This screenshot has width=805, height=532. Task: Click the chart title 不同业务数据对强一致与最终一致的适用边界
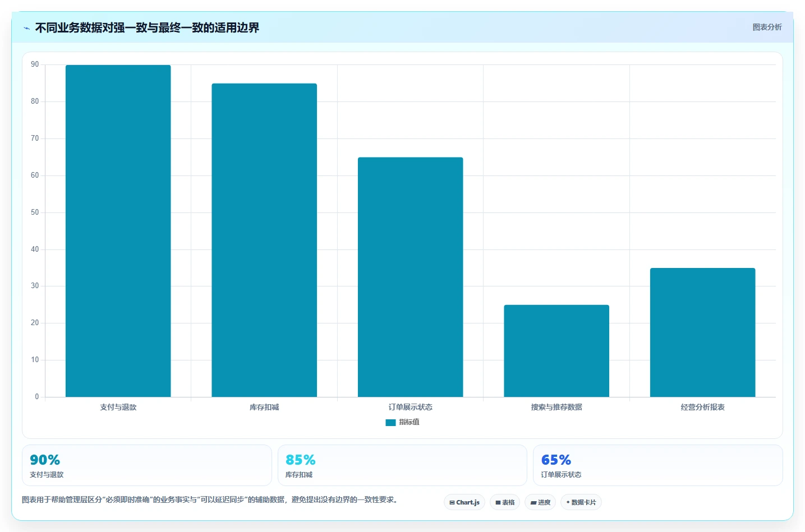point(147,27)
